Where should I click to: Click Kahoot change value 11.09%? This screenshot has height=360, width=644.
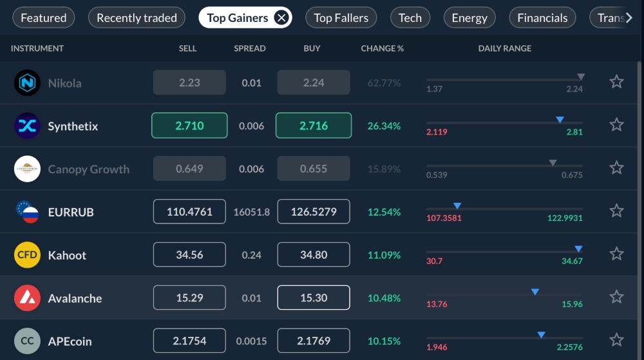click(x=384, y=255)
